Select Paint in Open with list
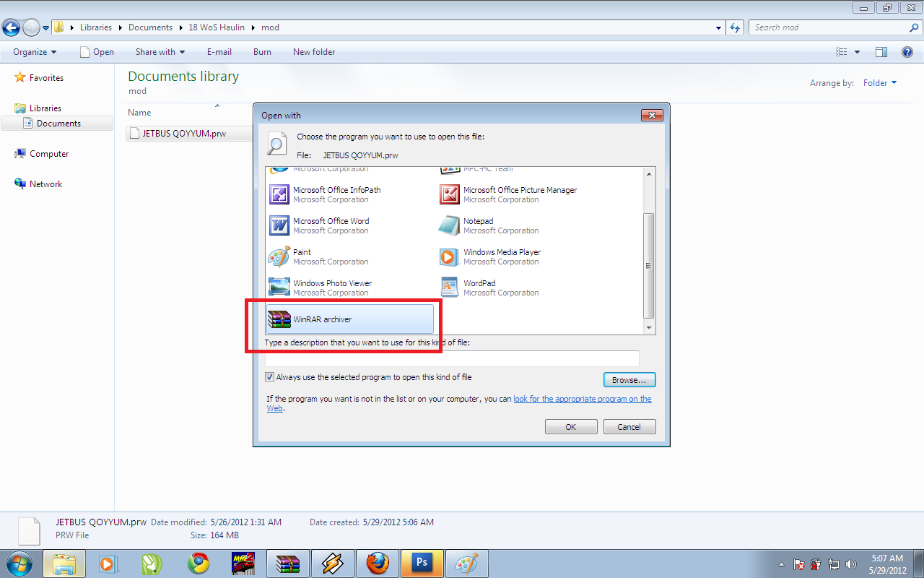Screen dimensions: 924x578 pyautogui.click(x=351, y=256)
